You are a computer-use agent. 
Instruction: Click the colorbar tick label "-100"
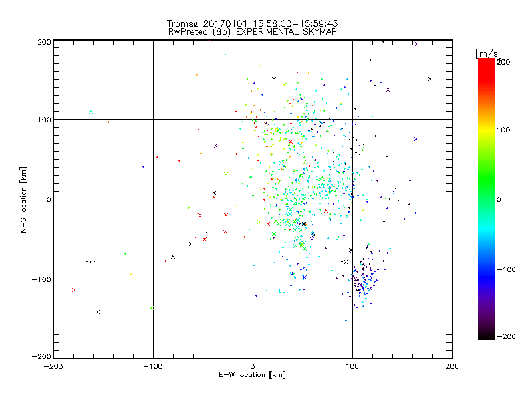[x=507, y=269]
